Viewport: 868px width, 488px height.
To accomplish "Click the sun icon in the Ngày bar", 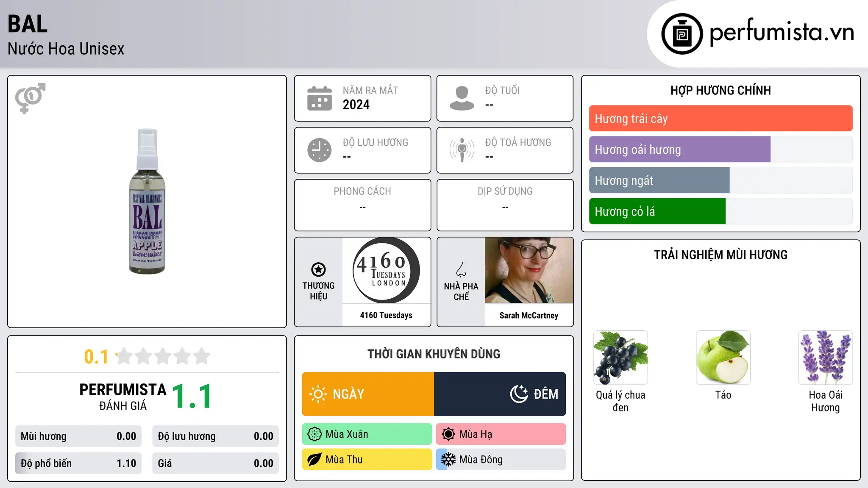I will (318, 394).
